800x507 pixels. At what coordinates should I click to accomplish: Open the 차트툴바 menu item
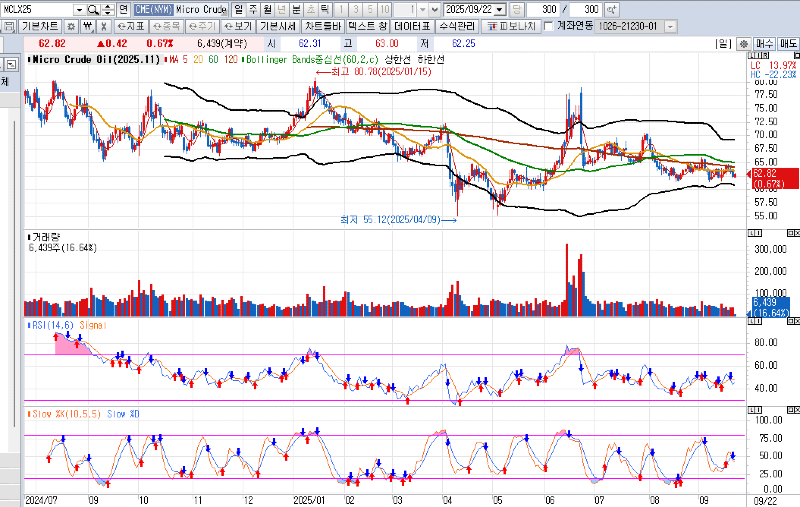pos(322,25)
